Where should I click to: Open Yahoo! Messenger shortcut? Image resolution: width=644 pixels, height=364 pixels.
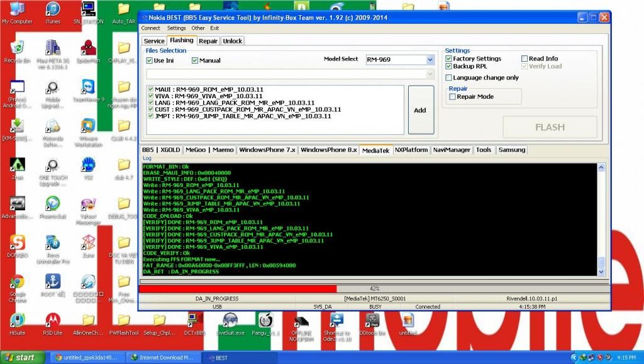pyautogui.click(x=88, y=210)
